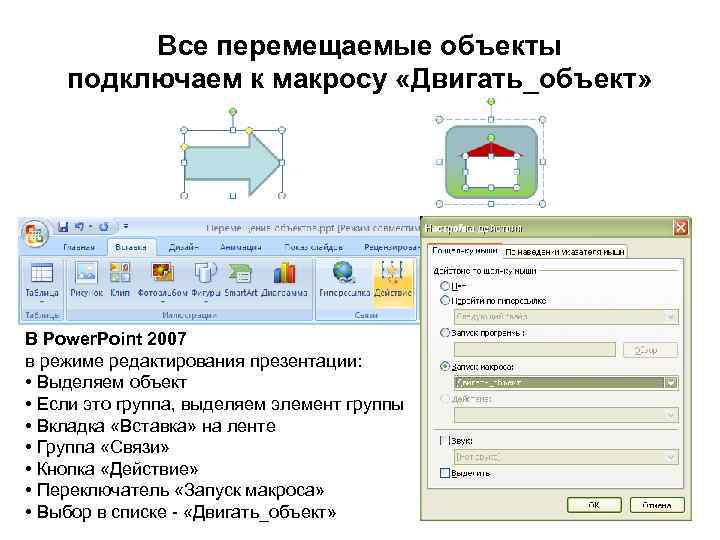Click the program path input field
The height and width of the screenshot is (540, 720).
[534, 350]
